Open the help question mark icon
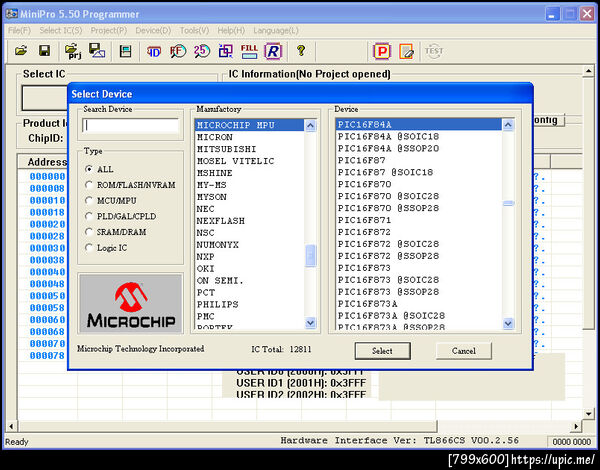The height and width of the screenshot is (470, 600). 301,51
